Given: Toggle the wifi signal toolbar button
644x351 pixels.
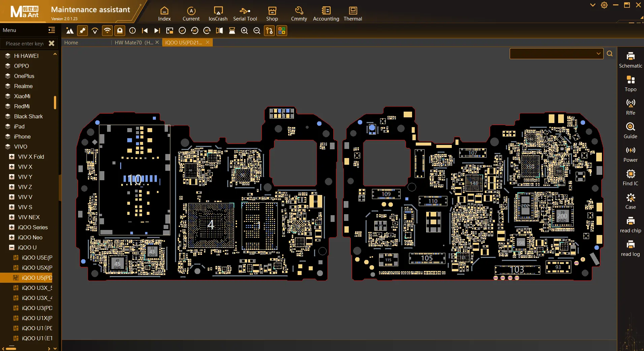Looking at the screenshot, I should tap(107, 31).
